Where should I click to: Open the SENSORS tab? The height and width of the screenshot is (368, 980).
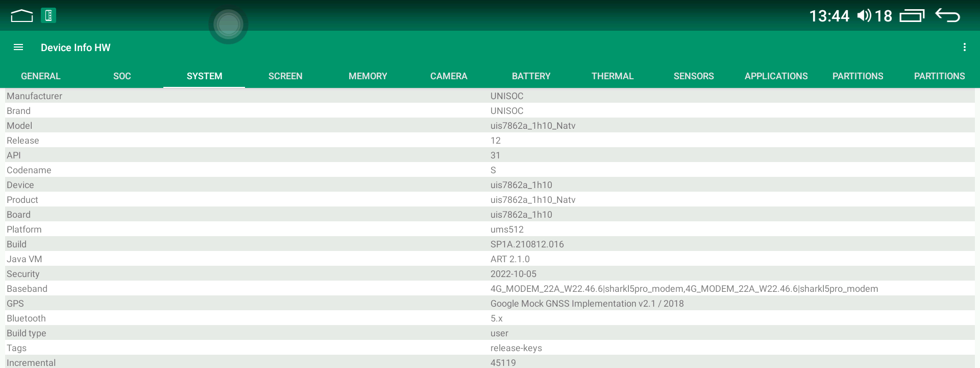pyautogui.click(x=694, y=76)
